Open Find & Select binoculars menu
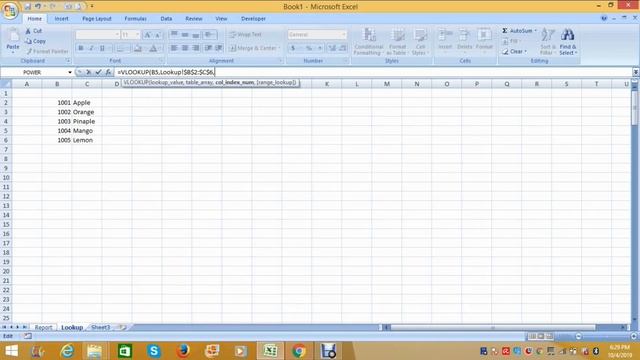The width and height of the screenshot is (640, 360). click(x=567, y=41)
